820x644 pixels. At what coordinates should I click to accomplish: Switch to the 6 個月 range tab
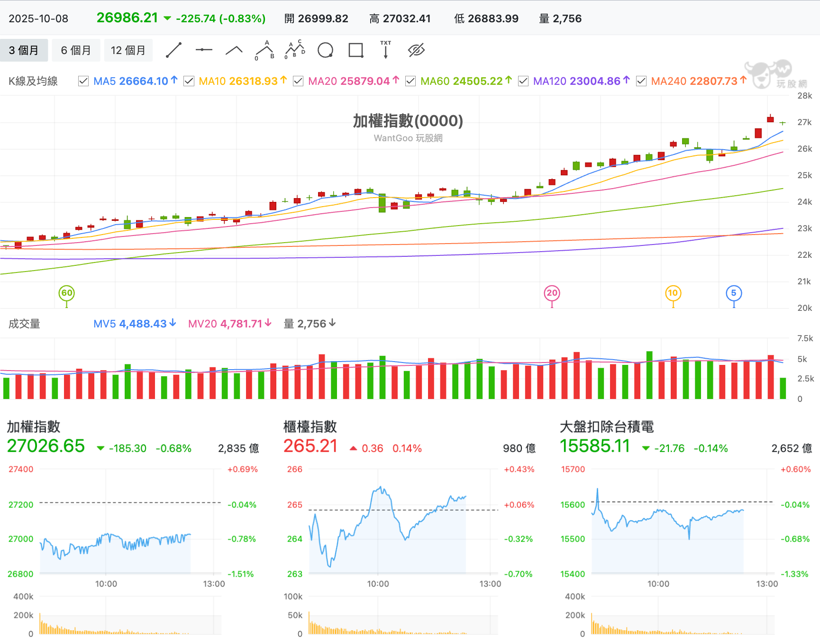click(x=76, y=50)
